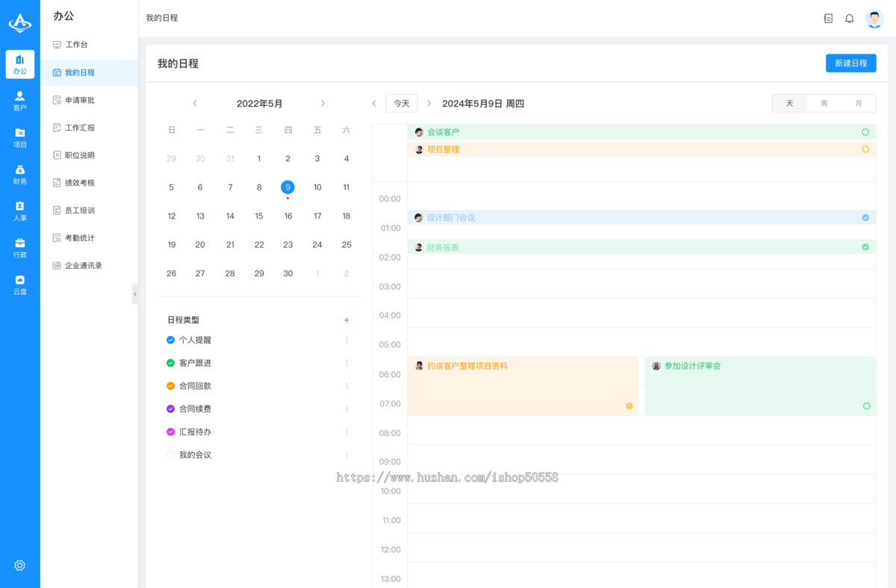Image resolution: width=896 pixels, height=588 pixels.
Task: Open the 会谈客户 event
Action: point(641,132)
